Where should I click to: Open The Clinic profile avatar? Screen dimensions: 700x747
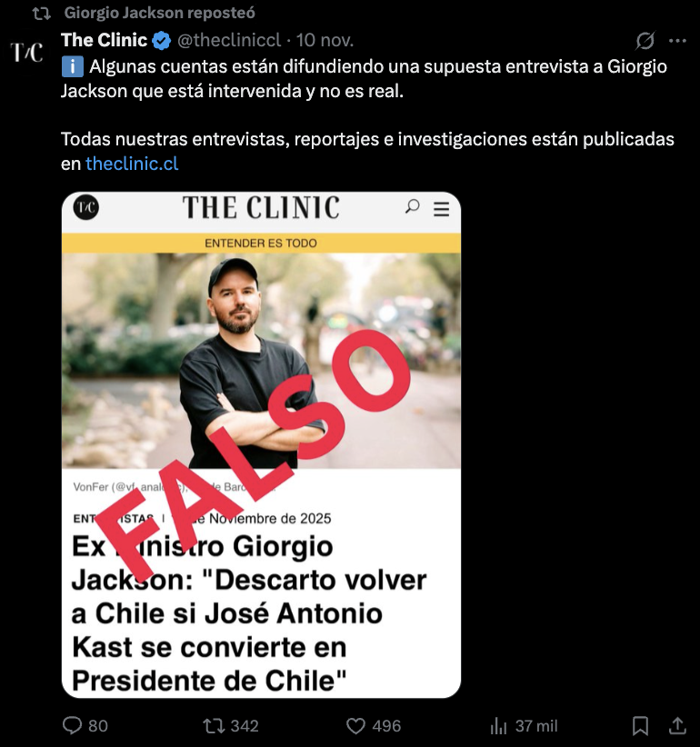tap(26, 52)
